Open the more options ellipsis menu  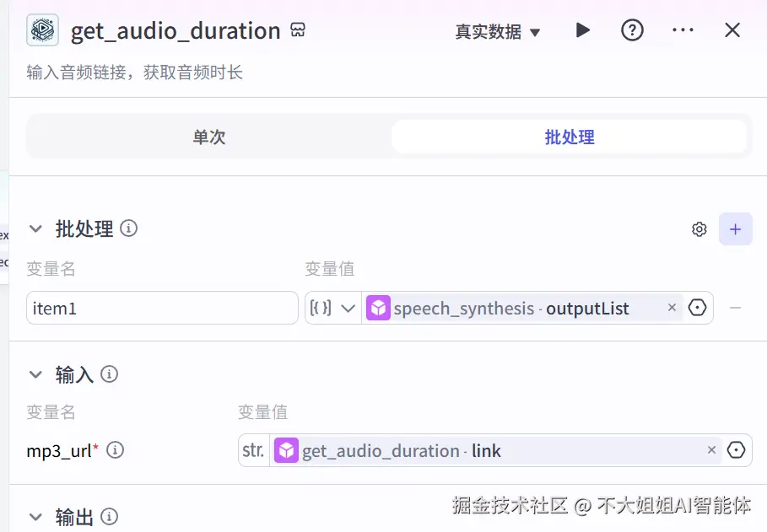tap(682, 30)
